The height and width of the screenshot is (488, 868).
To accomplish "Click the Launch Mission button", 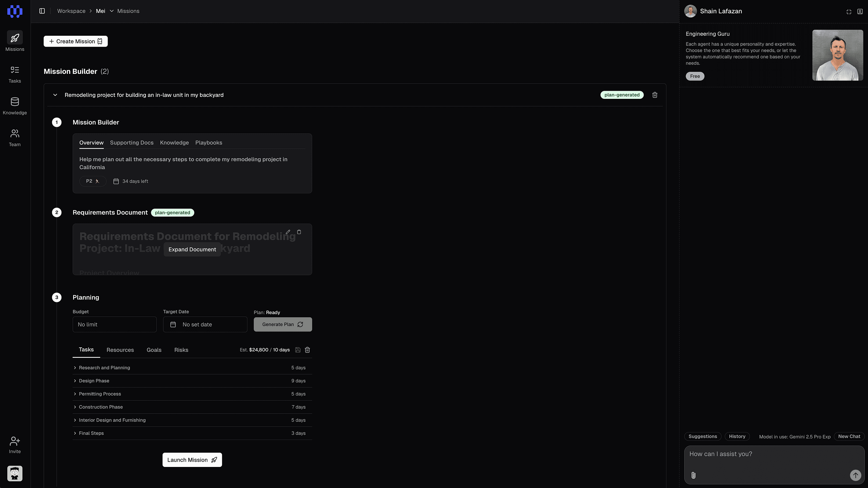I will 192,460.
